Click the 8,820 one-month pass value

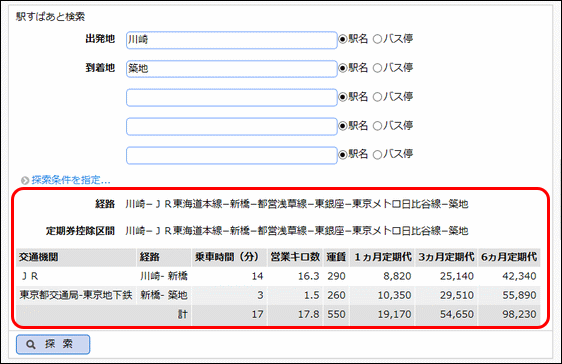point(397,276)
